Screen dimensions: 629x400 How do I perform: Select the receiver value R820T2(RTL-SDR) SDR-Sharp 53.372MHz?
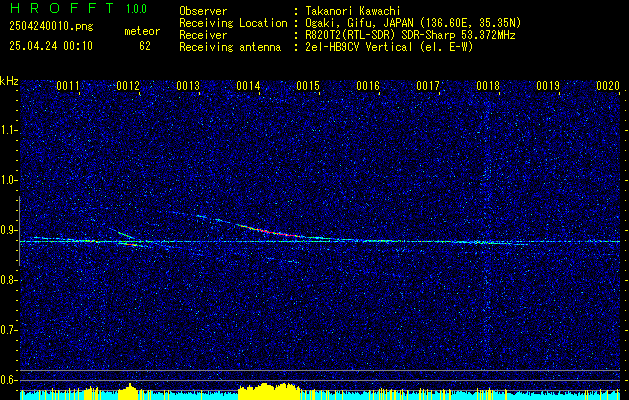click(x=410, y=35)
